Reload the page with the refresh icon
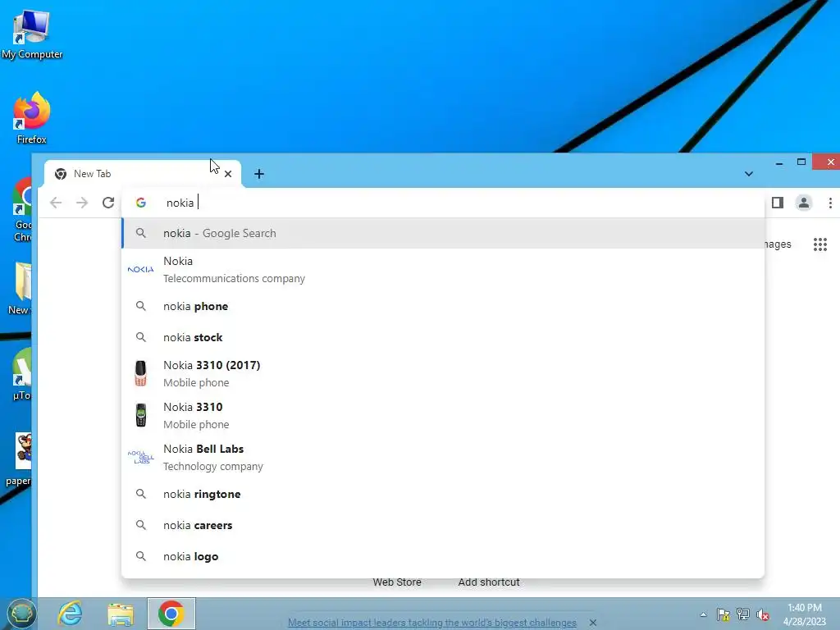 point(108,203)
